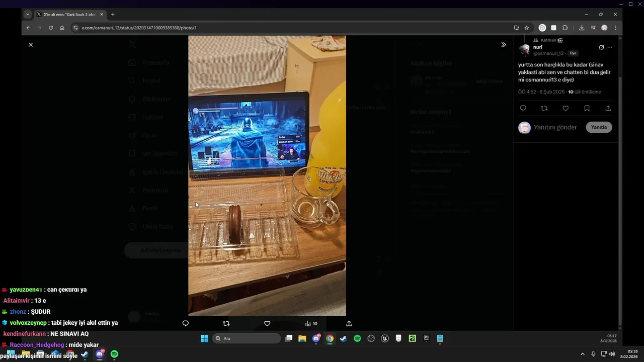The width and height of the screenshot is (644, 362).
Task: Reload the current page
Action: tap(51, 28)
